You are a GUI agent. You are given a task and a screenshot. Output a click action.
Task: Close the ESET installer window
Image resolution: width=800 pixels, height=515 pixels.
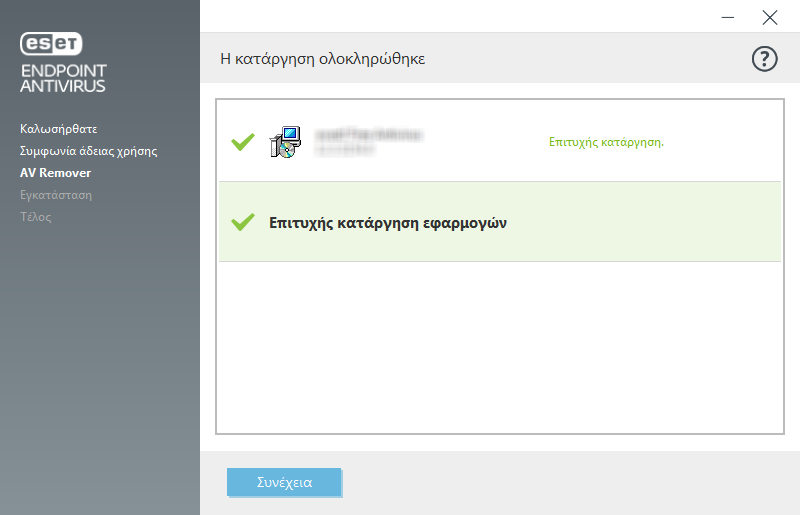click(x=769, y=17)
